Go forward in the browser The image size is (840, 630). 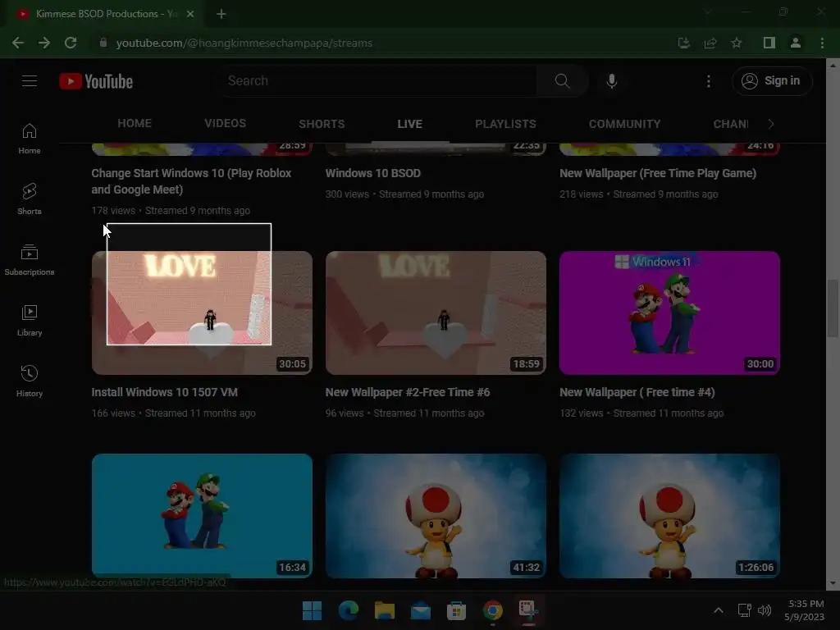pyautogui.click(x=44, y=43)
